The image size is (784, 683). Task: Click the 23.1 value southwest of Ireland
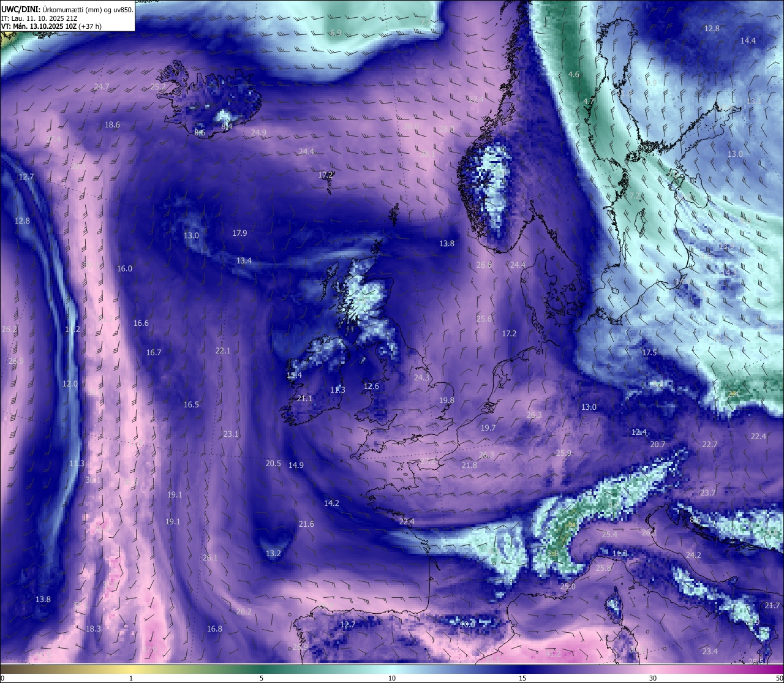coord(231,434)
